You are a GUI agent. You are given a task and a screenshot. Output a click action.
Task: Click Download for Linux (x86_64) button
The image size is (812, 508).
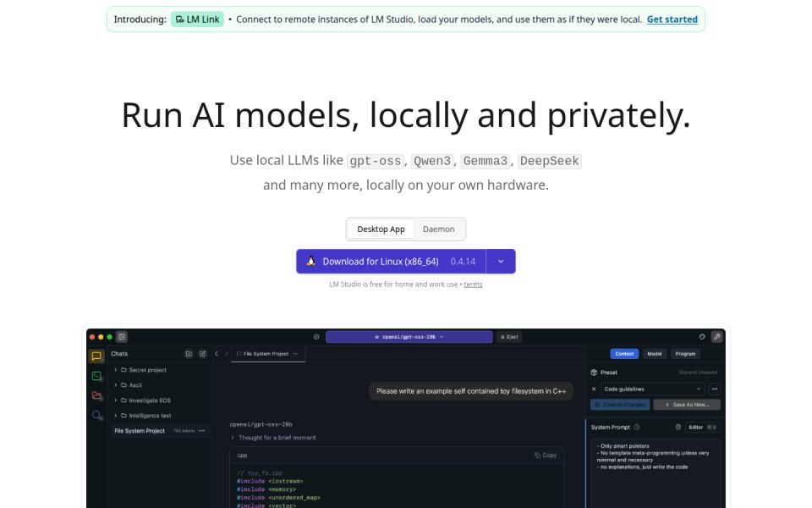click(x=391, y=262)
